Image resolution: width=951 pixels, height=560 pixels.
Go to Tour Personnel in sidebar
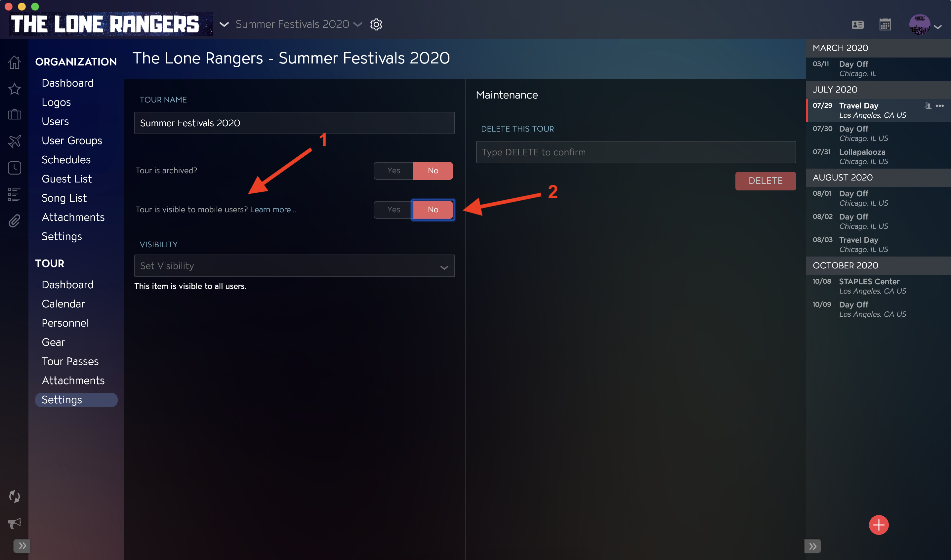(x=65, y=323)
